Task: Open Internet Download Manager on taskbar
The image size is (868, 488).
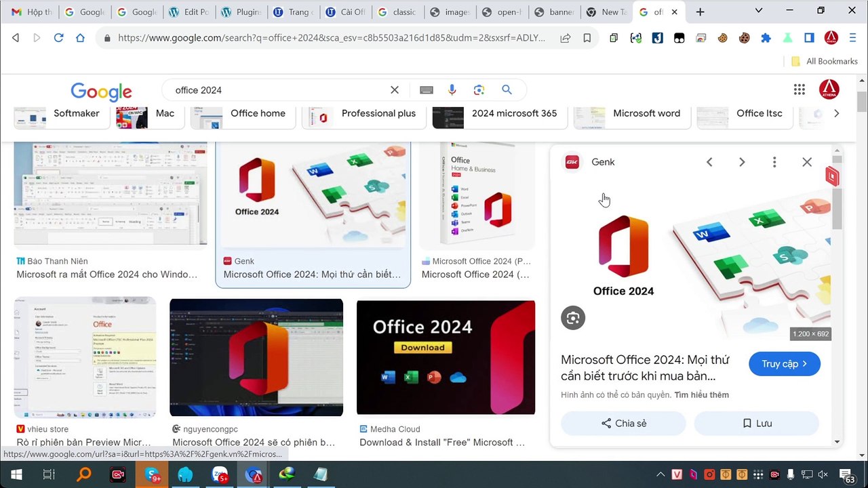Action: [288, 474]
